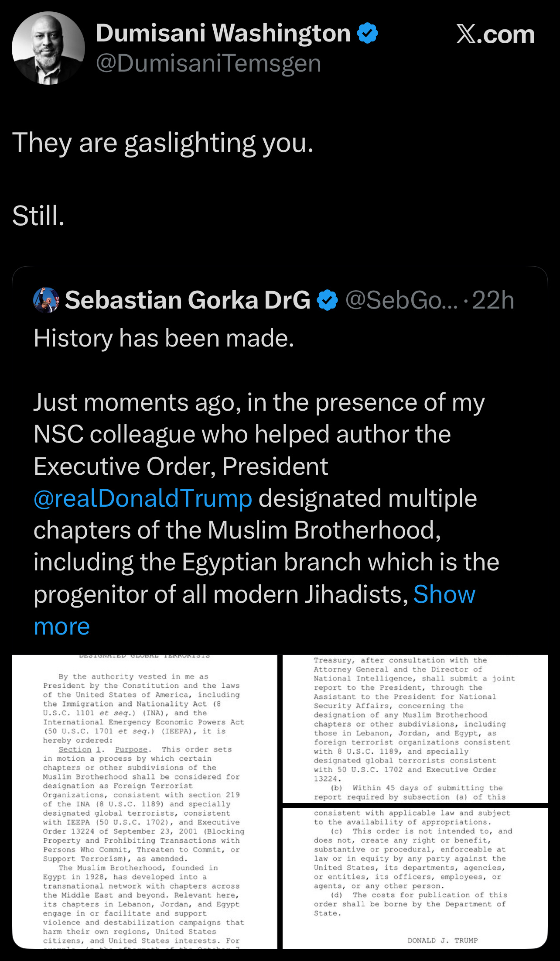This screenshot has width=560, height=961.
Task: Click the @DumisaniTemsgen handle
Action: point(208,64)
